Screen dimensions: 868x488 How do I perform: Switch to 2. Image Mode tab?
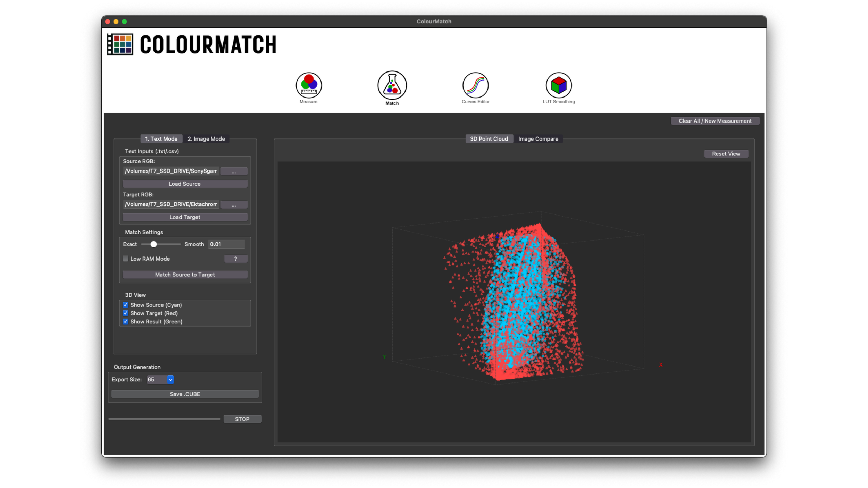[x=206, y=139]
